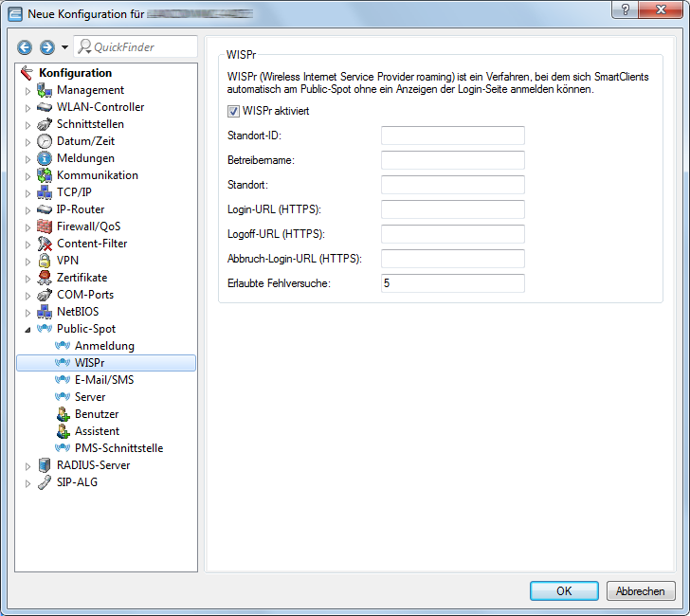Click the Kommunikation icon in sidebar
Image resolution: width=690 pixels, height=616 pixels.
(45, 175)
